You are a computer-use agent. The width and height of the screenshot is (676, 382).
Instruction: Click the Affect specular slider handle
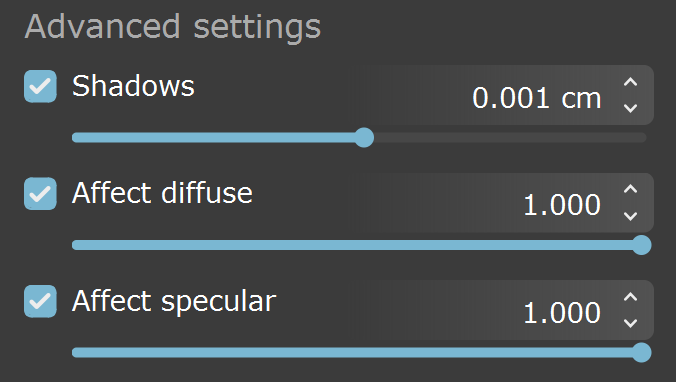pyautogui.click(x=642, y=352)
